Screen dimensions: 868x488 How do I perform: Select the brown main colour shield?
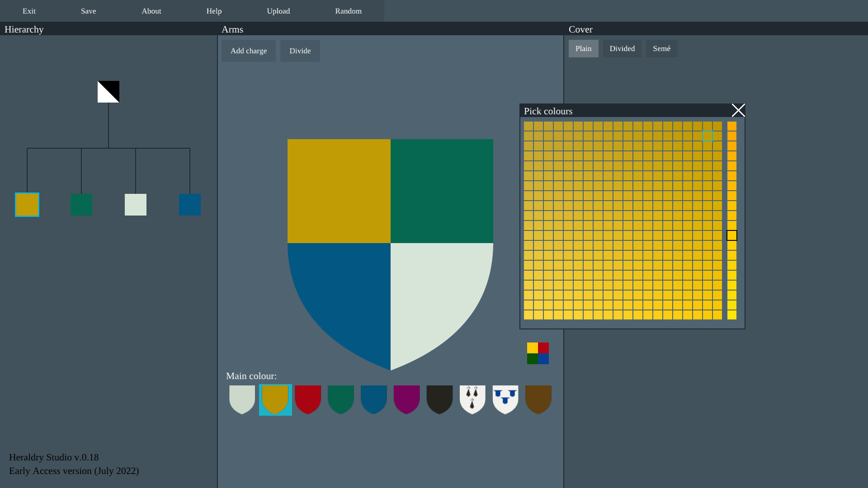(x=538, y=399)
